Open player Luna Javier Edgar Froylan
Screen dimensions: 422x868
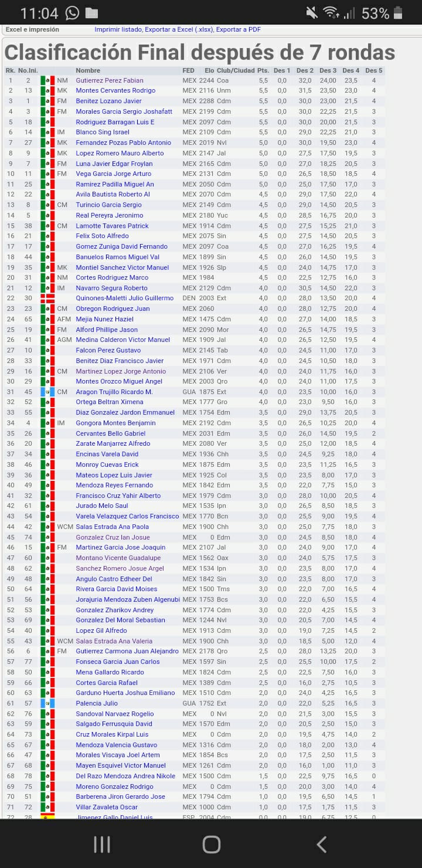coord(114,164)
